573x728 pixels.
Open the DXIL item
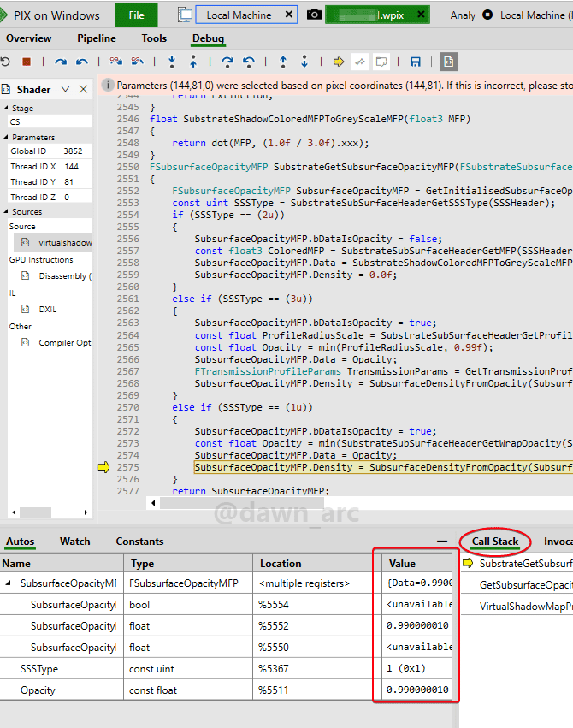(39, 309)
